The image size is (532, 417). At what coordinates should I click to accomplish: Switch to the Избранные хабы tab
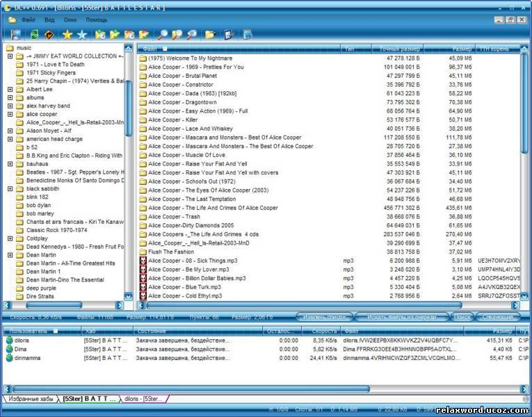(x=31, y=399)
